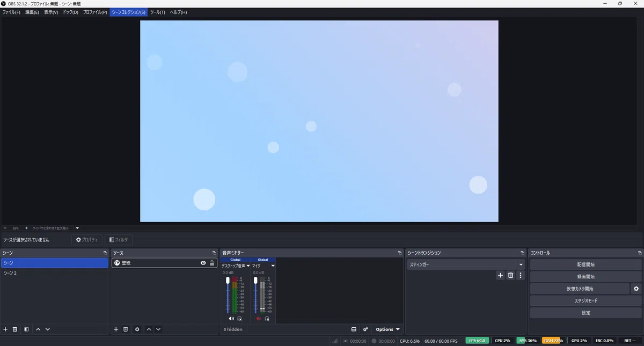The width and height of the screenshot is (644, 346).
Task: Remove the selected source with trash icon
Action: [126, 329]
